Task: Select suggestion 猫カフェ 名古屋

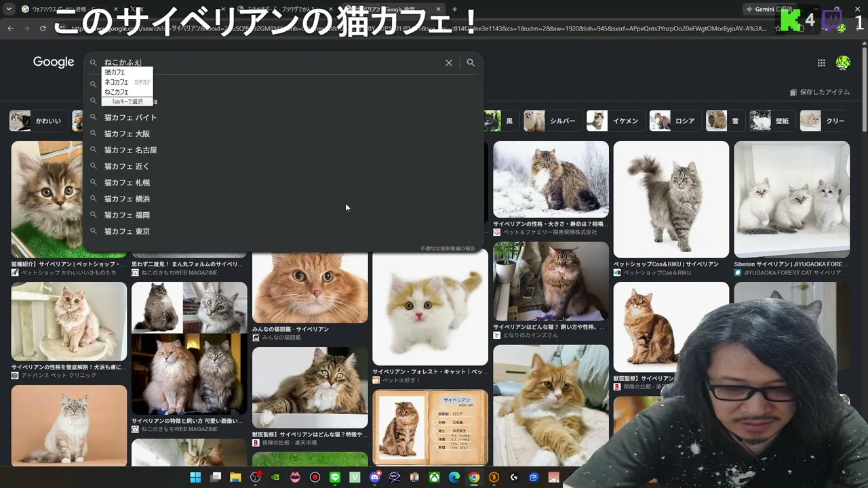Action: [283, 150]
